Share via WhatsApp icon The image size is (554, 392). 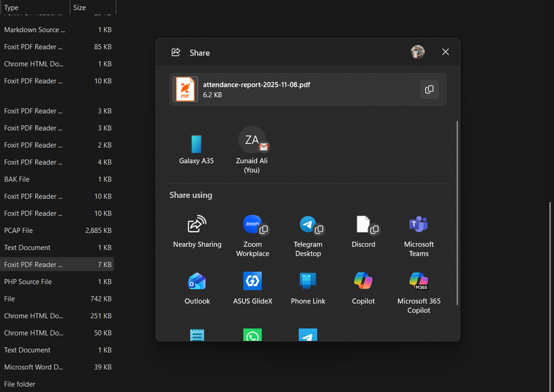[x=252, y=335]
